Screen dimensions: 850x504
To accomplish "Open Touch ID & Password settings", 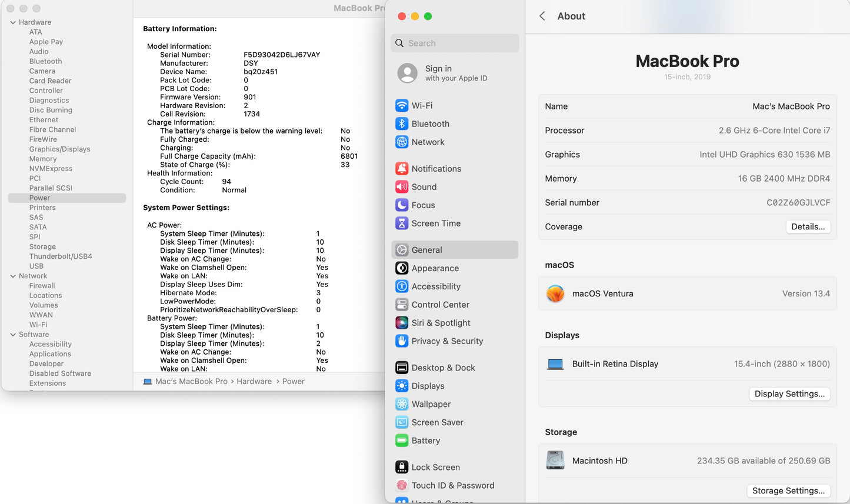I will tap(453, 485).
